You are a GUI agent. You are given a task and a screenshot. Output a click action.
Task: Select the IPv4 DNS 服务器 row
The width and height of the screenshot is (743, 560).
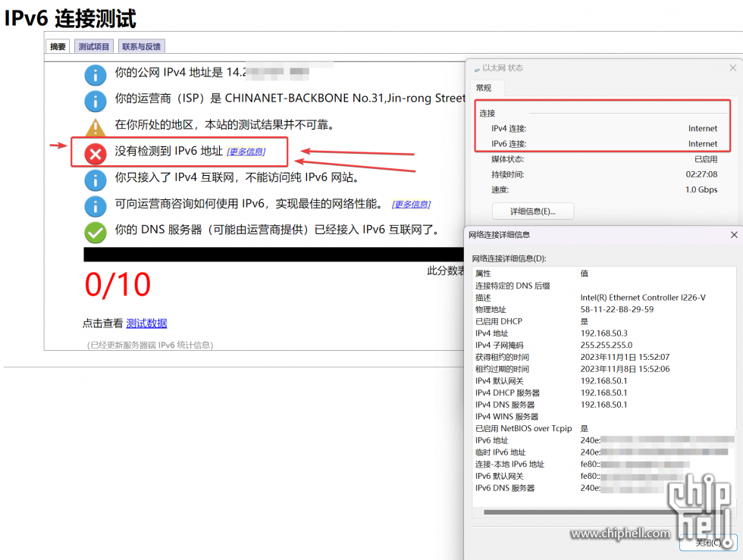coord(604,405)
